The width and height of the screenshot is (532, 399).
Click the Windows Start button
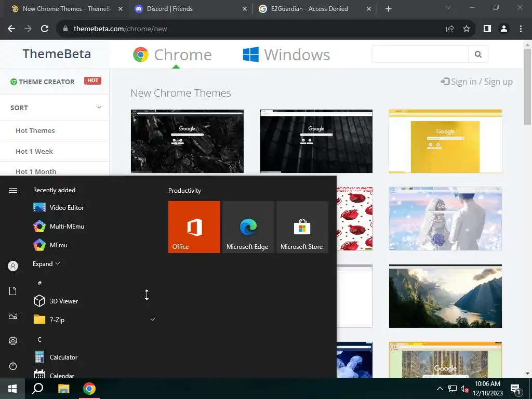coord(12,389)
